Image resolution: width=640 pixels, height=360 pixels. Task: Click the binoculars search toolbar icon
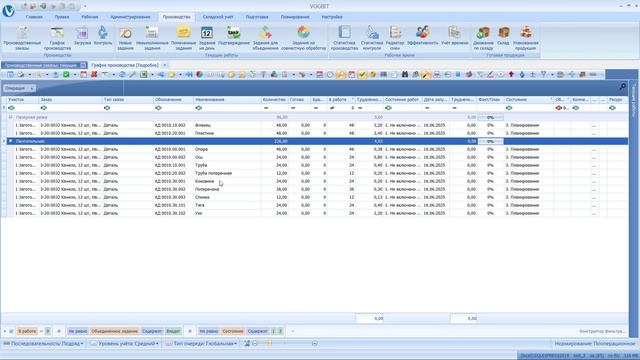pyautogui.click(x=405, y=74)
